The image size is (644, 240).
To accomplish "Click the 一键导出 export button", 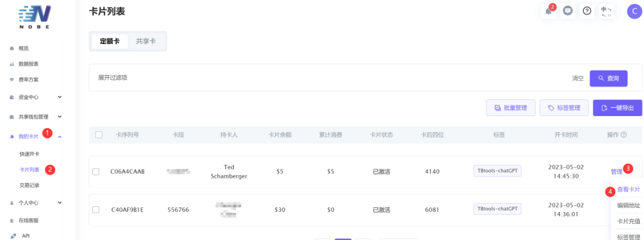I will click(617, 108).
